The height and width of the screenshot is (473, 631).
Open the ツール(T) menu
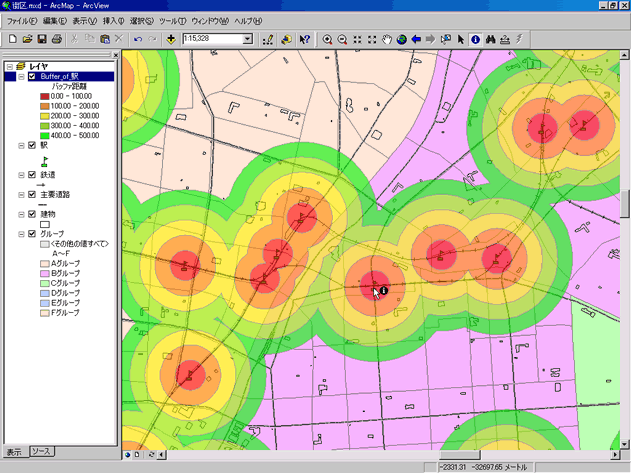172,21
